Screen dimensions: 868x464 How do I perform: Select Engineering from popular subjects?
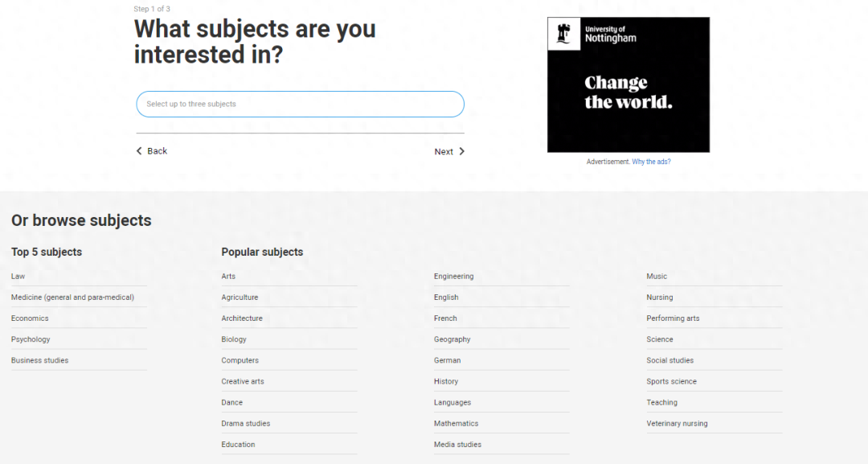[x=454, y=277]
